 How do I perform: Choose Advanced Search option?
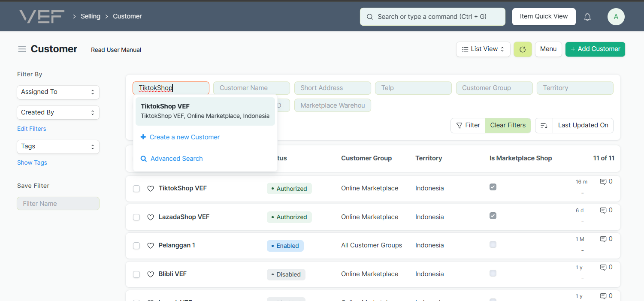point(205,159)
